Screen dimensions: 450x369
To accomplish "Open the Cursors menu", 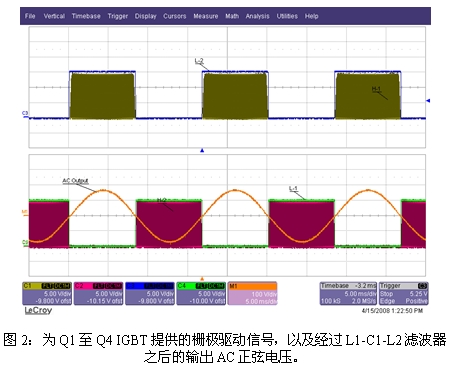I will tap(175, 16).
